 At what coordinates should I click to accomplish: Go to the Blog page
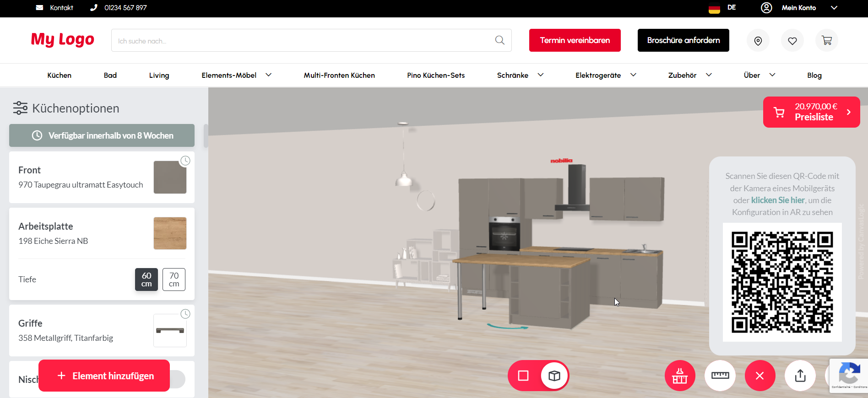814,75
